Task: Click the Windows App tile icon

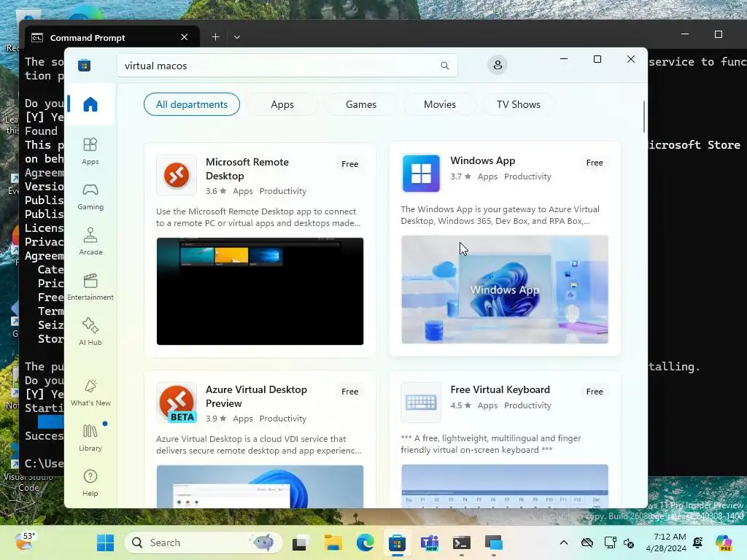Action: 421,174
